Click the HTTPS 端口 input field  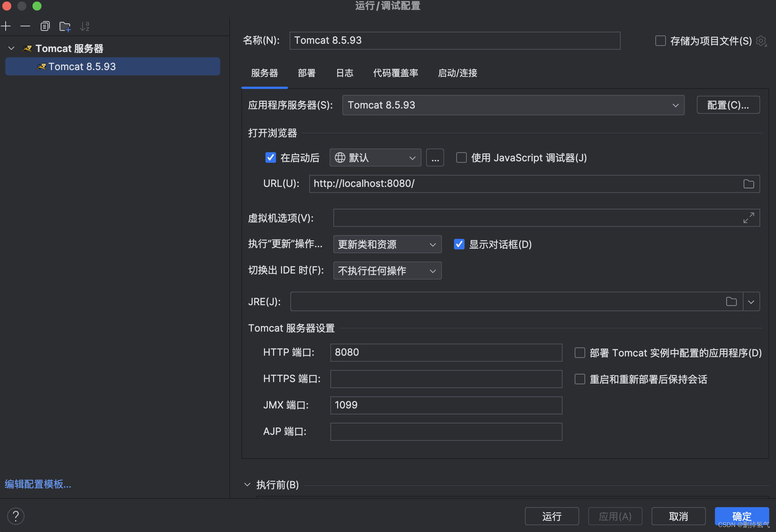446,379
